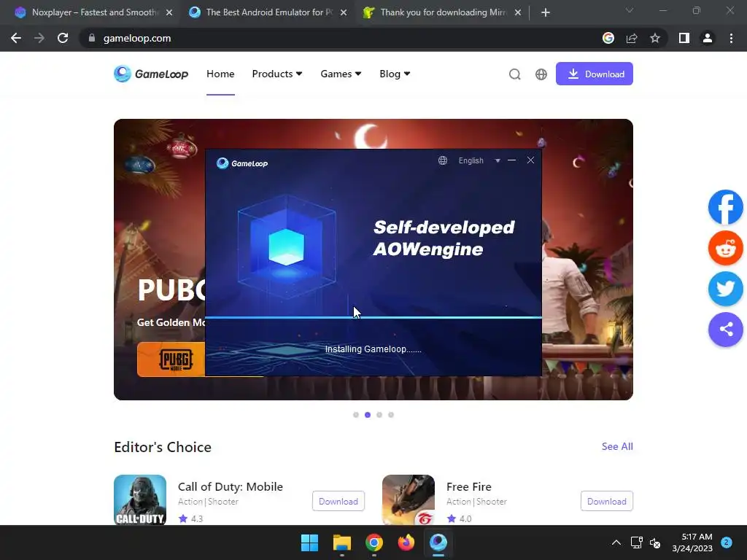Viewport: 747px width, 560px height.
Task: Open the Windows Start menu
Action: coord(309,542)
